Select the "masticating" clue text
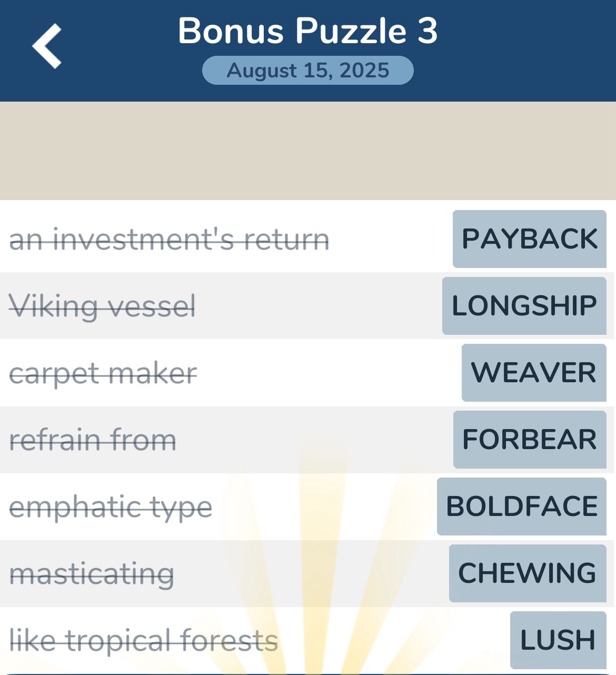This screenshot has width=616, height=675. [92, 573]
